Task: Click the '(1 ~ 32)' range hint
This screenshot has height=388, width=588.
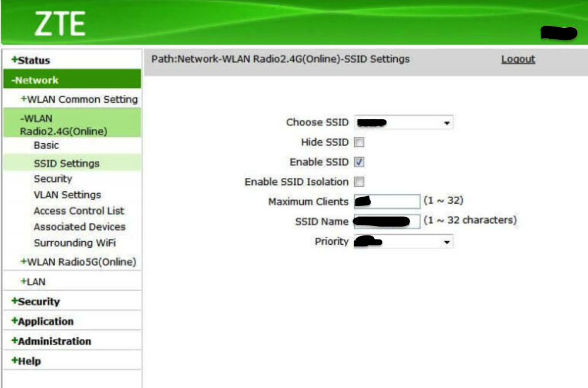Action: (443, 200)
